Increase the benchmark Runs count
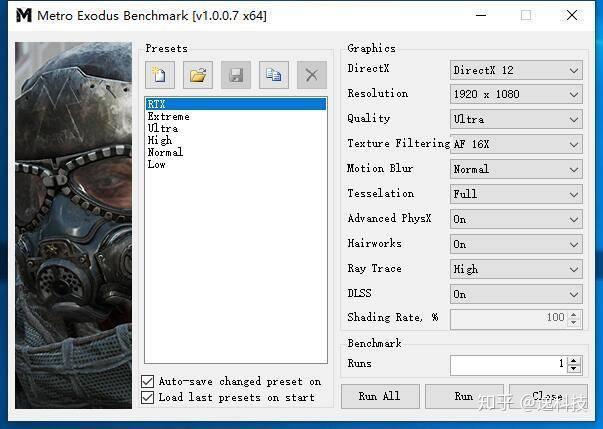 [574, 361]
